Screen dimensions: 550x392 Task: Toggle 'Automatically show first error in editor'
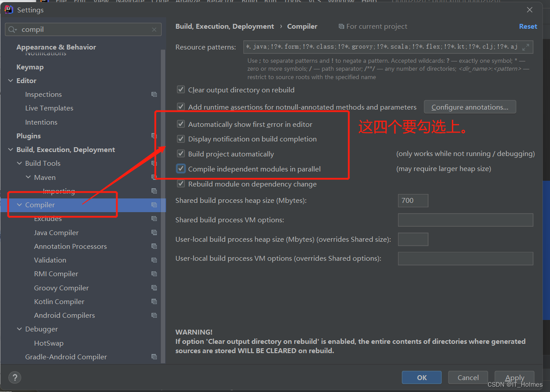(181, 124)
